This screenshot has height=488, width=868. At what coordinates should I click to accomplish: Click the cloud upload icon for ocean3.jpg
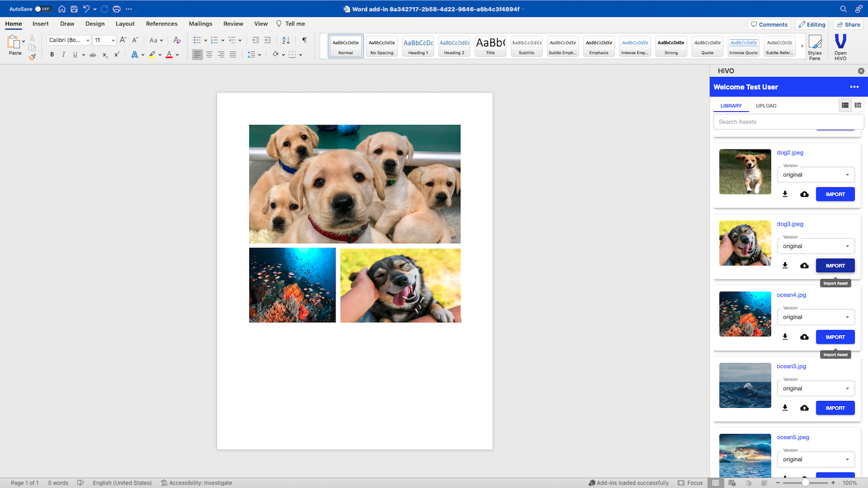tap(804, 408)
